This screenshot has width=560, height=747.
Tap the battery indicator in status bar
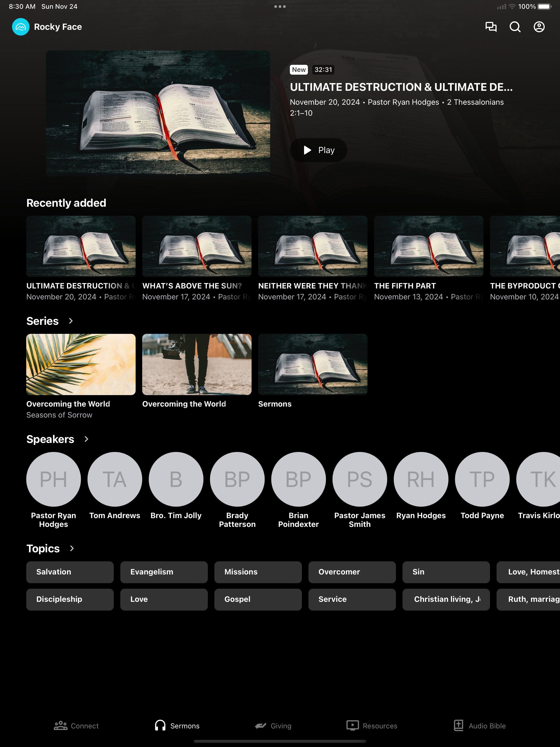[x=544, y=6]
